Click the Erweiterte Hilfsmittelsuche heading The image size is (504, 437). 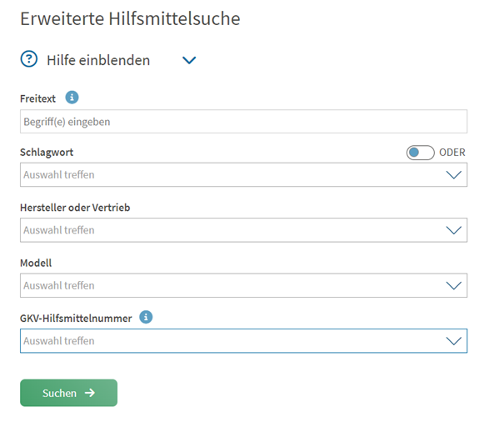click(x=130, y=18)
